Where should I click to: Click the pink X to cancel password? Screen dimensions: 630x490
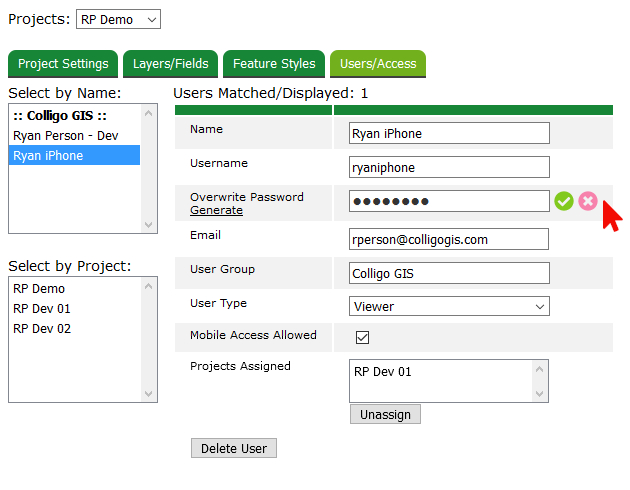coord(588,201)
